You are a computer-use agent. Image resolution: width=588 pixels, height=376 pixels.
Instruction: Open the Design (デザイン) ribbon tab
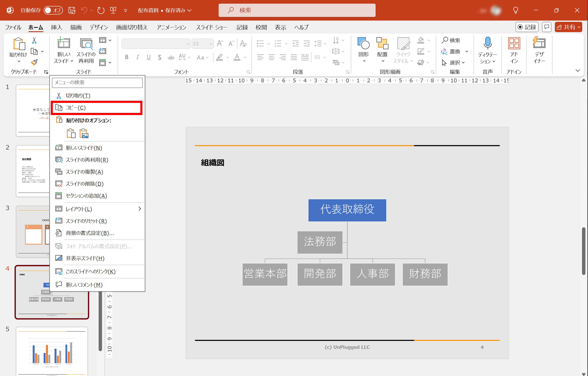tap(98, 27)
